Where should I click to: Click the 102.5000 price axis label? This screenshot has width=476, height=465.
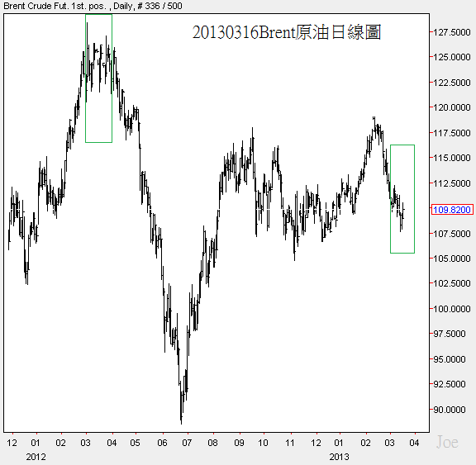point(452,283)
